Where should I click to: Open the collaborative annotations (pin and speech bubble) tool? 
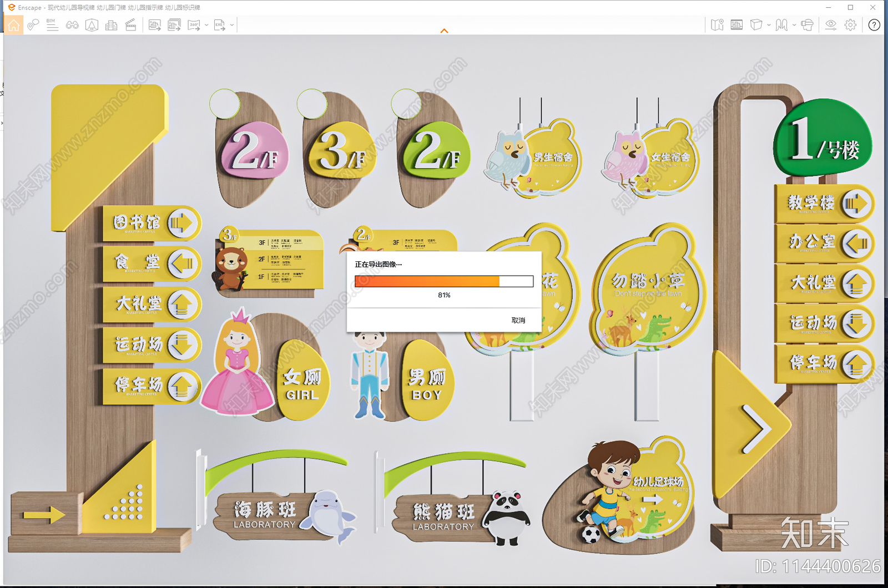point(33,25)
